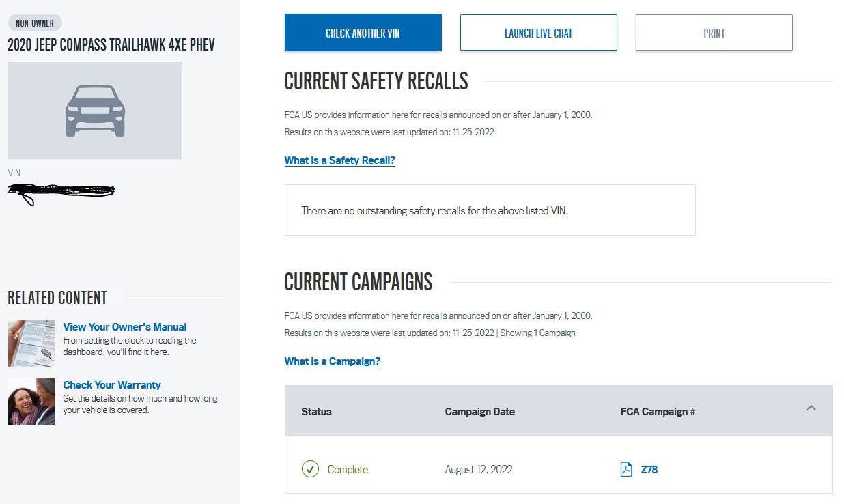Open the Z78 campaign PDF icon
The height and width of the screenshot is (504, 844).
click(626, 469)
